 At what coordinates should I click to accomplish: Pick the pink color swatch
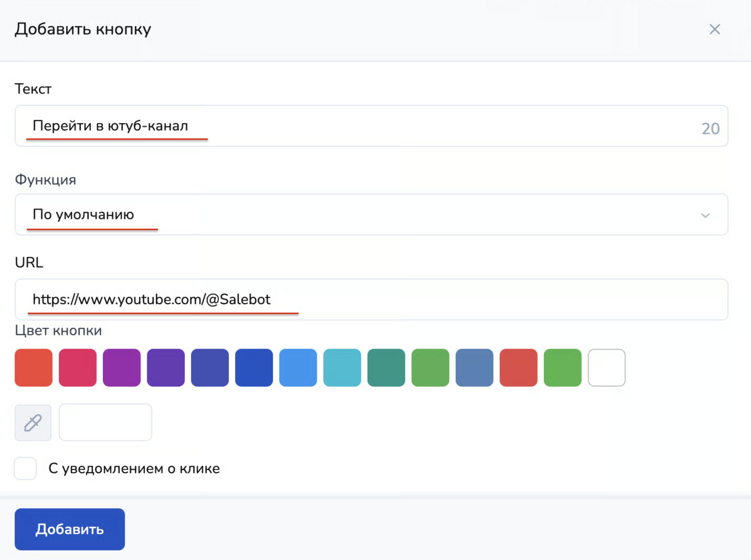(x=78, y=368)
